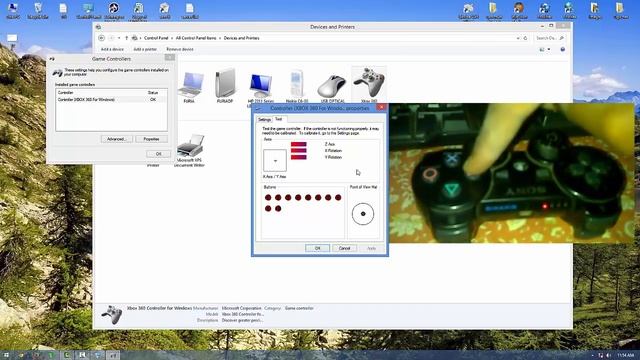Close the controller properties dialog
The height and width of the screenshot is (360, 640).
[x=381, y=107]
